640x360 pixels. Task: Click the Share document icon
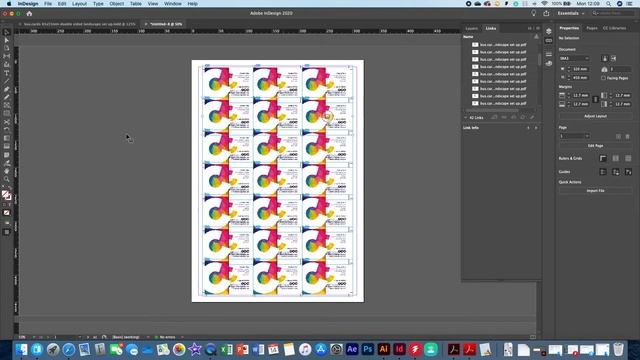(x=546, y=13)
